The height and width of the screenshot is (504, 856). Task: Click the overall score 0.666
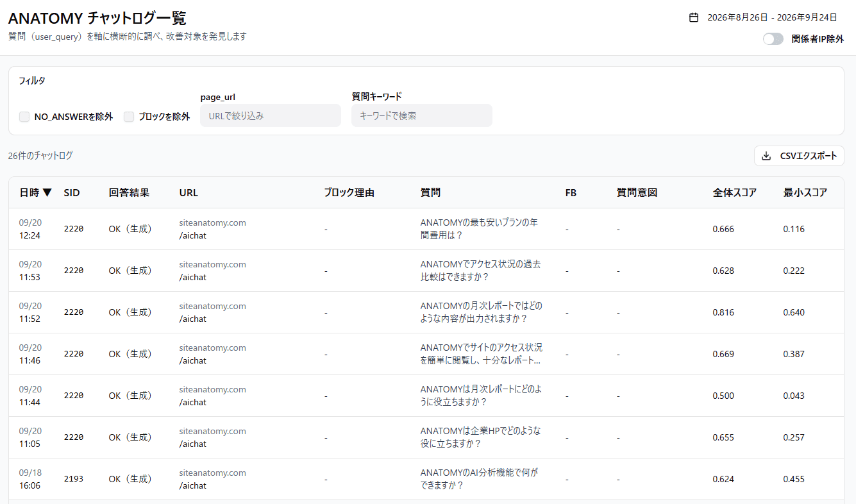coord(724,229)
